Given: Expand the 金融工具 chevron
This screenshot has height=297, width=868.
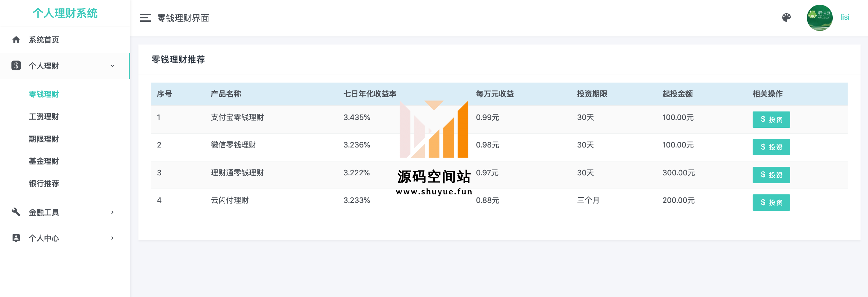Looking at the screenshot, I should pyautogui.click(x=112, y=212).
